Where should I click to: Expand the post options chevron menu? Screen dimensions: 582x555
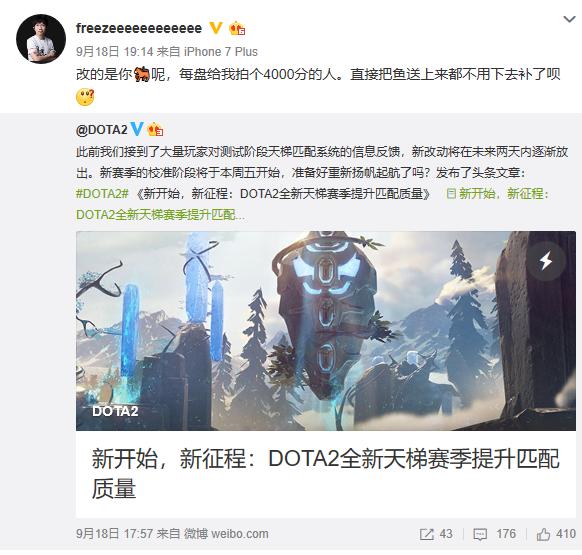[569, 19]
